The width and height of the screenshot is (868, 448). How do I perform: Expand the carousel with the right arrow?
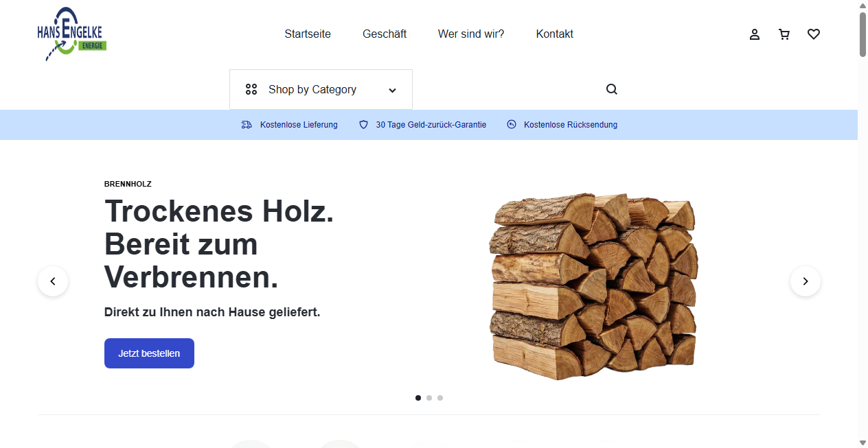(x=805, y=281)
